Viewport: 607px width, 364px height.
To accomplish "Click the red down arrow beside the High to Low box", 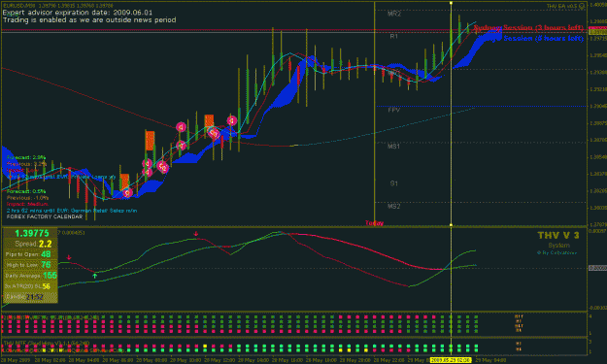I will [69, 257].
